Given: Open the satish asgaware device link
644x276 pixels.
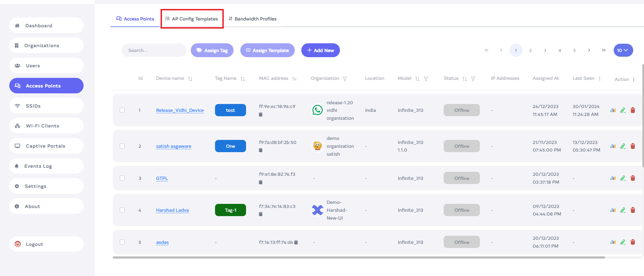Looking at the screenshot, I should tap(173, 146).
